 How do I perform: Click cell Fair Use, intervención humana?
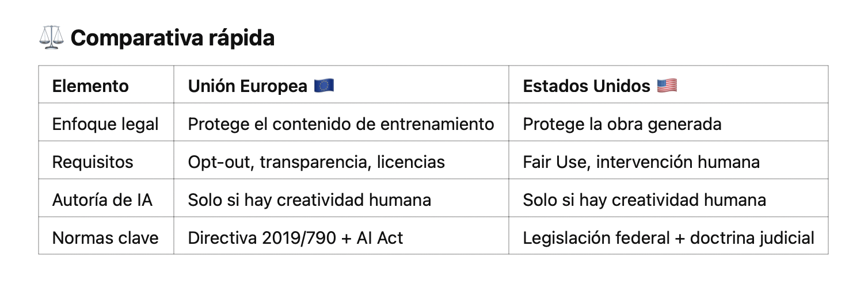[x=641, y=162]
